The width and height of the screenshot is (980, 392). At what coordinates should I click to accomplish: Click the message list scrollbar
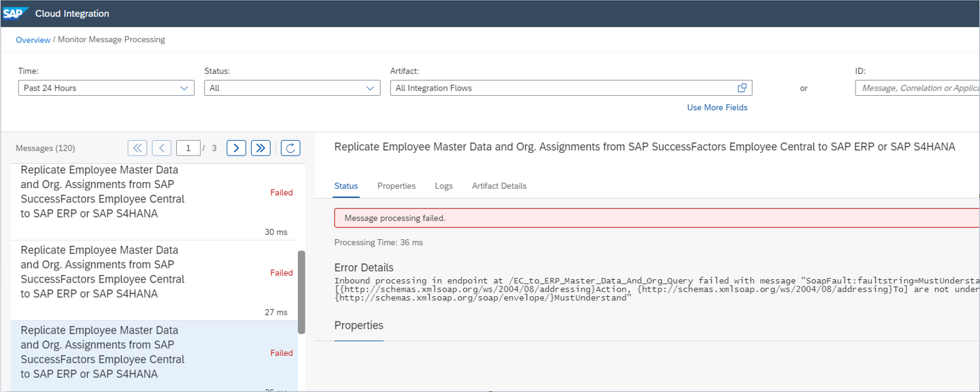pos(301,292)
